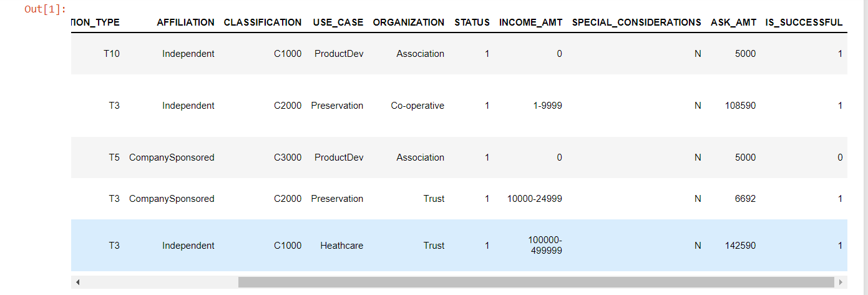Click IS_SUCCESSFUL value 1 in 142590 row
The height and width of the screenshot is (295, 868).
point(840,246)
